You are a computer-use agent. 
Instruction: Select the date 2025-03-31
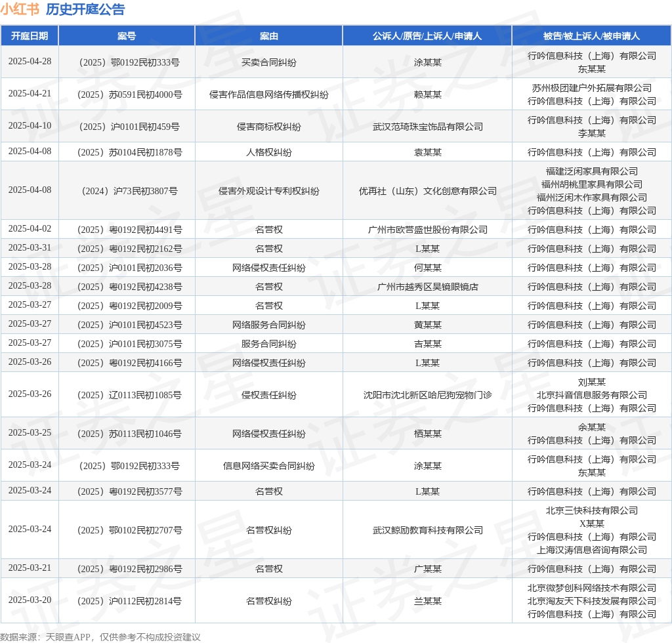point(30,247)
